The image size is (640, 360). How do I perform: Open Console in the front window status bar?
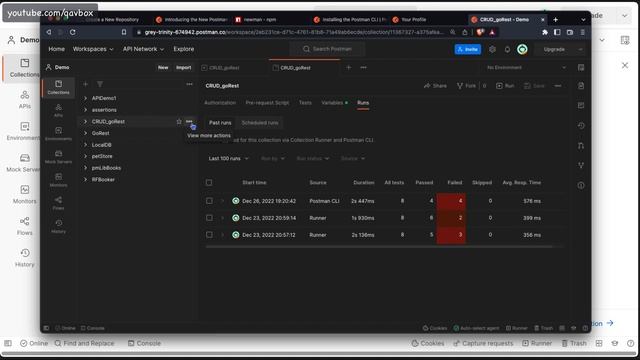tap(93, 328)
